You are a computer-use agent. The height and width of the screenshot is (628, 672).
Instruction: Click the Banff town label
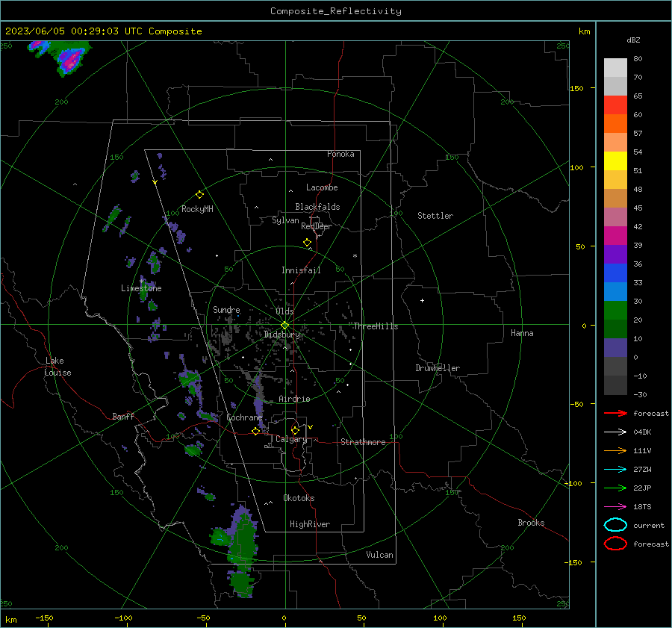pos(123,416)
